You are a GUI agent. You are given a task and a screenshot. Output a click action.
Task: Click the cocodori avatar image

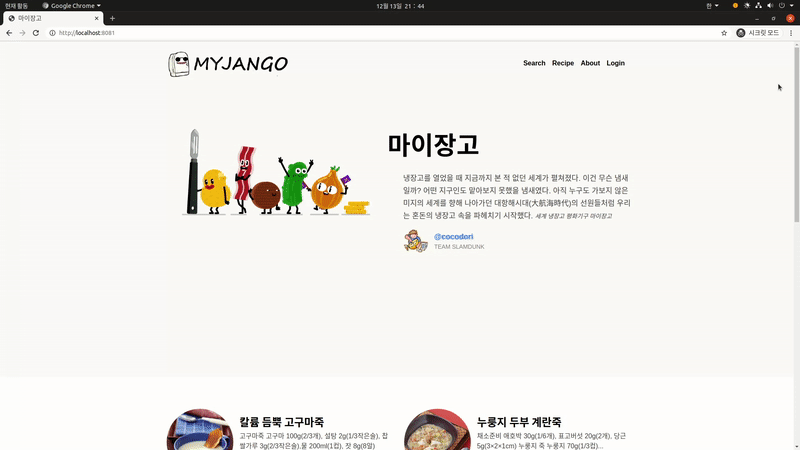(x=416, y=241)
